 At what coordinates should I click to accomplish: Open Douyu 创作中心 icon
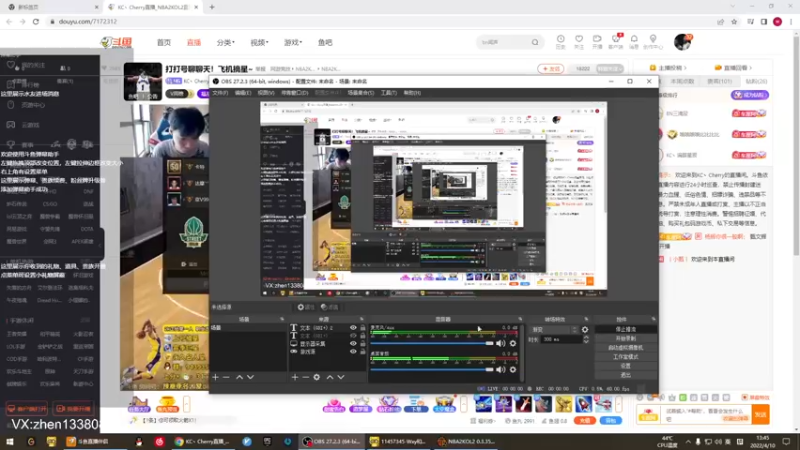(653, 41)
